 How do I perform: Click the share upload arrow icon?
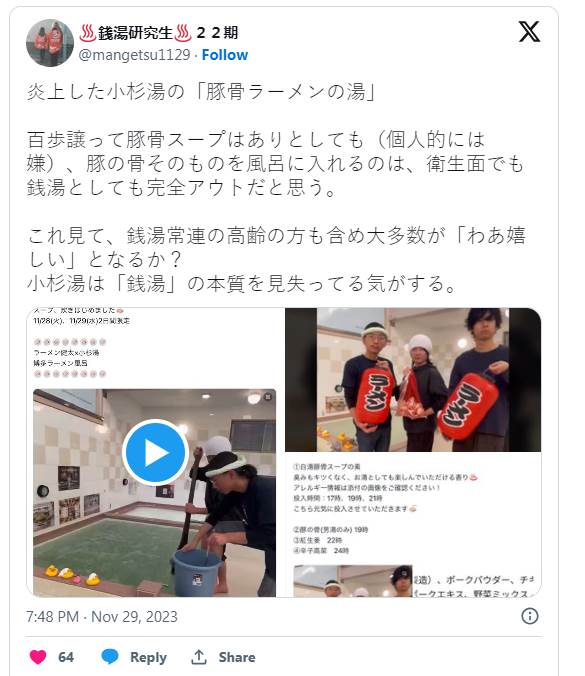[199, 657]
